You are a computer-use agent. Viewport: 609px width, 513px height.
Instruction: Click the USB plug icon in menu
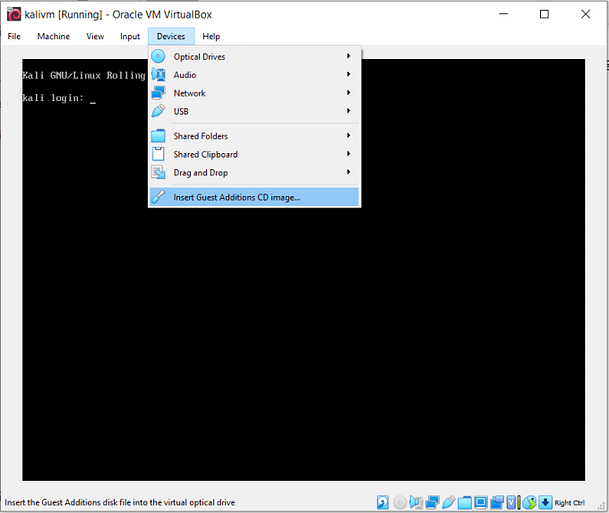(x=158, y=111)
